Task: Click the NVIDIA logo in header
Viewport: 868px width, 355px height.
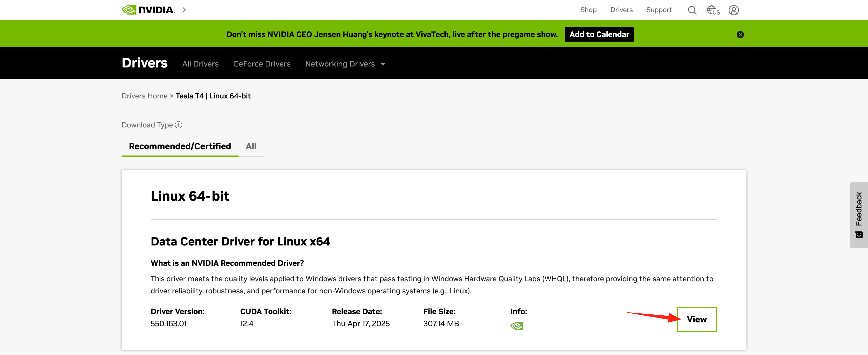Action: (x=148, y=10)
